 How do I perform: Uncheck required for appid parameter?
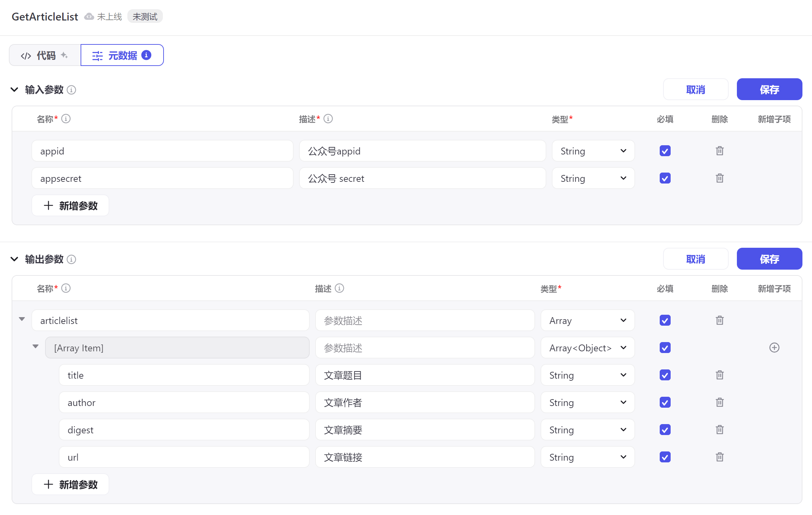coord(665,151)
